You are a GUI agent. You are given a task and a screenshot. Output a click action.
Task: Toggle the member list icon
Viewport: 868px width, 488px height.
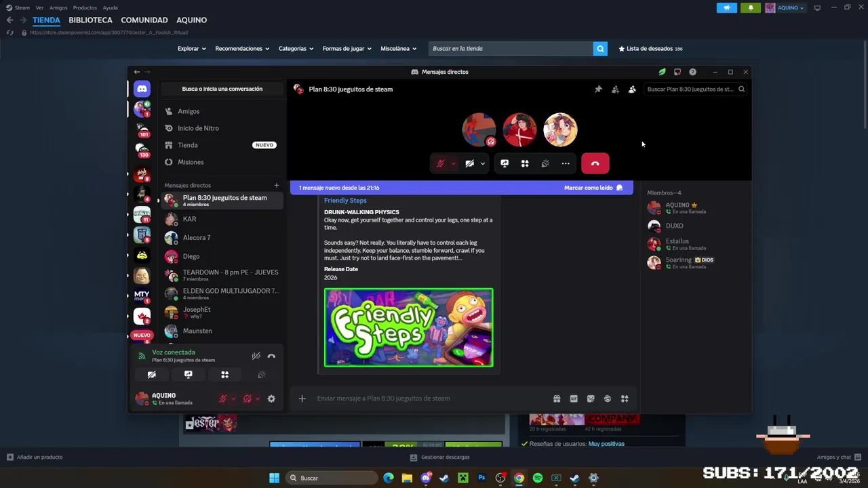tap(632, 89)
